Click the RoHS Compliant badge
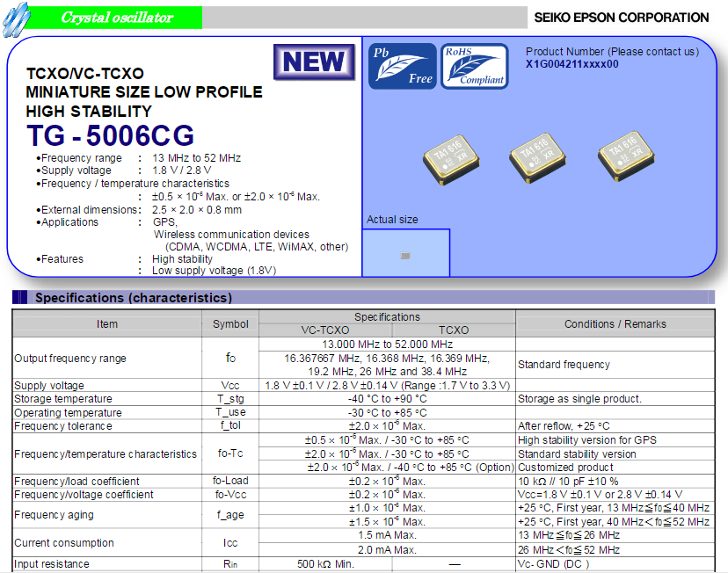Screen dimensions: 728x573 pos(474,66)
